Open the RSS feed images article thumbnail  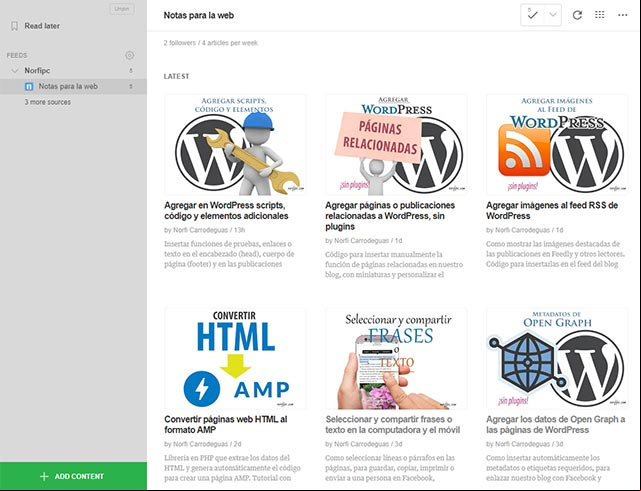557,145
